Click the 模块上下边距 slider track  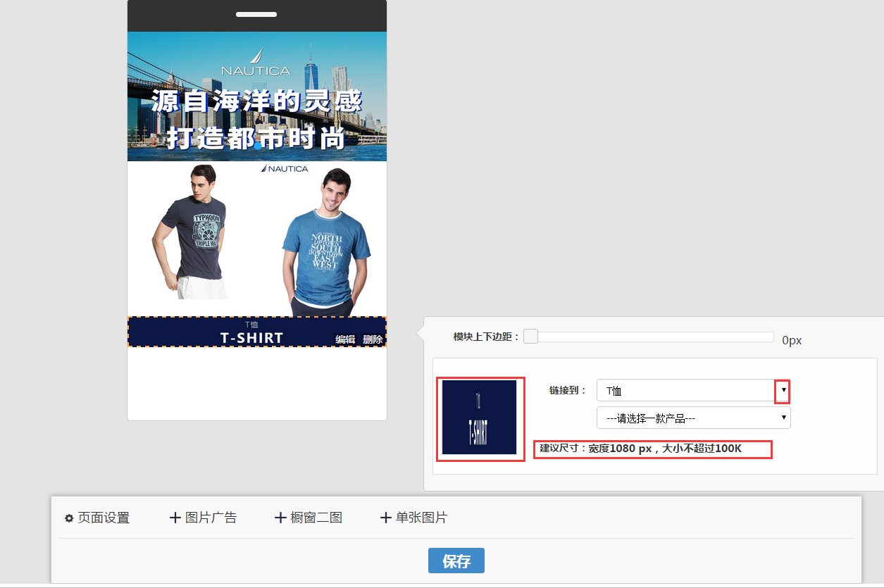pyautogui.click(x=649, y=337)
